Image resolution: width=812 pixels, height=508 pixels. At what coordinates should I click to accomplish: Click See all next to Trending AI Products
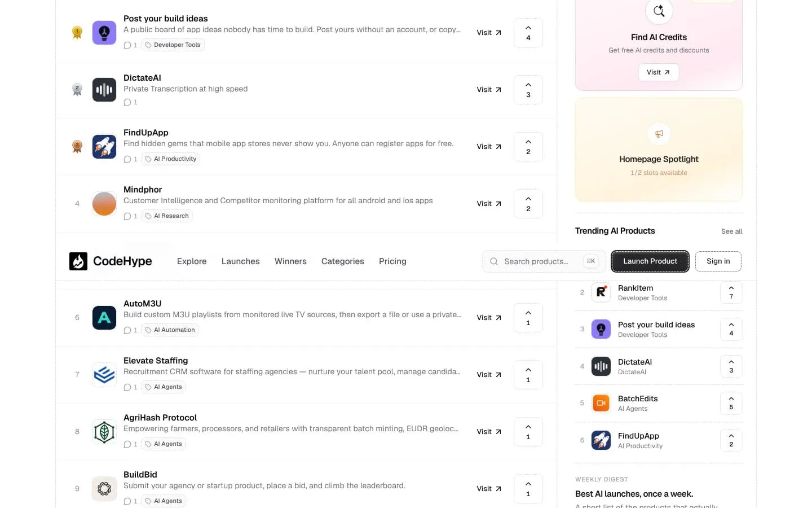pos(732,231)
